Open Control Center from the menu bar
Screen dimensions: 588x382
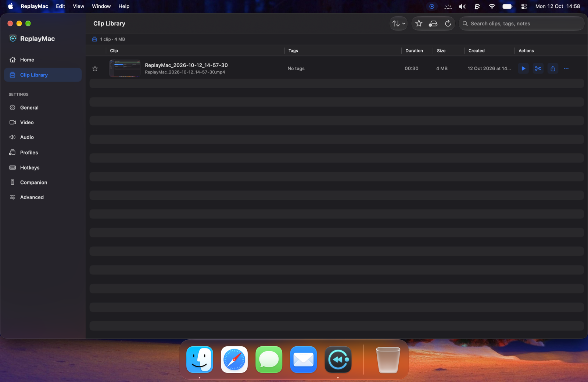(524, 6)
